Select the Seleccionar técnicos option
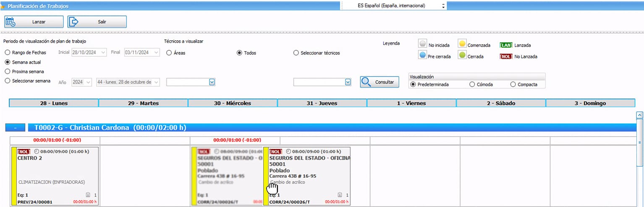644x207 pixels. (x=296, y=53)
